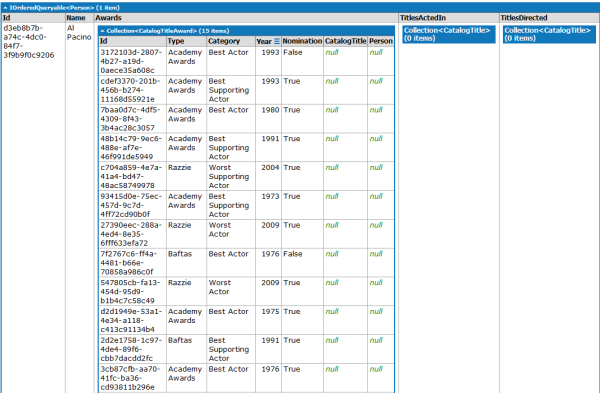Image resolution: width=600 pixels, height=393 pixels.
Task: Click the TitlesActedIn column header
Action: pos(423,18)
